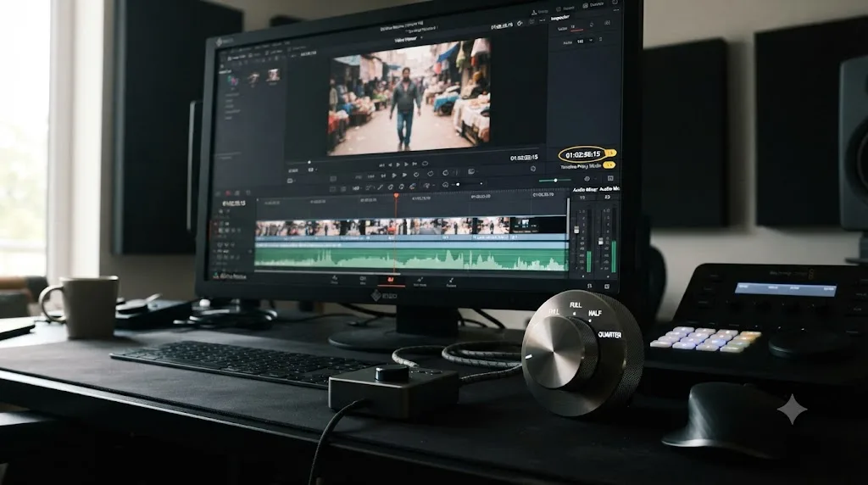Switch to the second page tab at bottom
The width and height of the screenshot is (868, 485).
tap(363, 280)
